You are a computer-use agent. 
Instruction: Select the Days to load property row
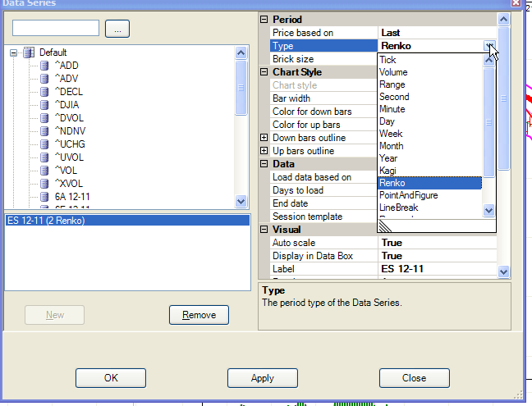click(x=323, y=190)
